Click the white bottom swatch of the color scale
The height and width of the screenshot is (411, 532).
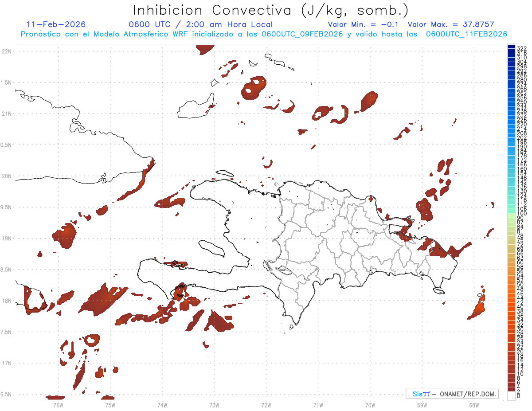point(512,395)
